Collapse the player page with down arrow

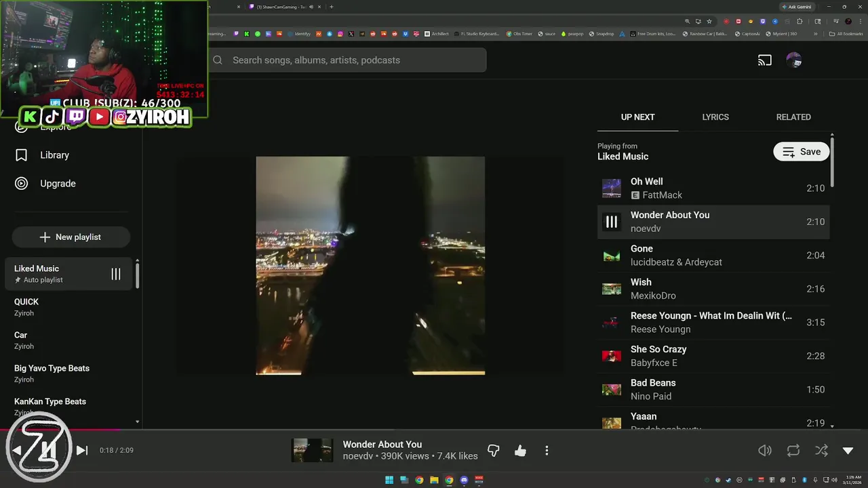[x=848, y=451]
